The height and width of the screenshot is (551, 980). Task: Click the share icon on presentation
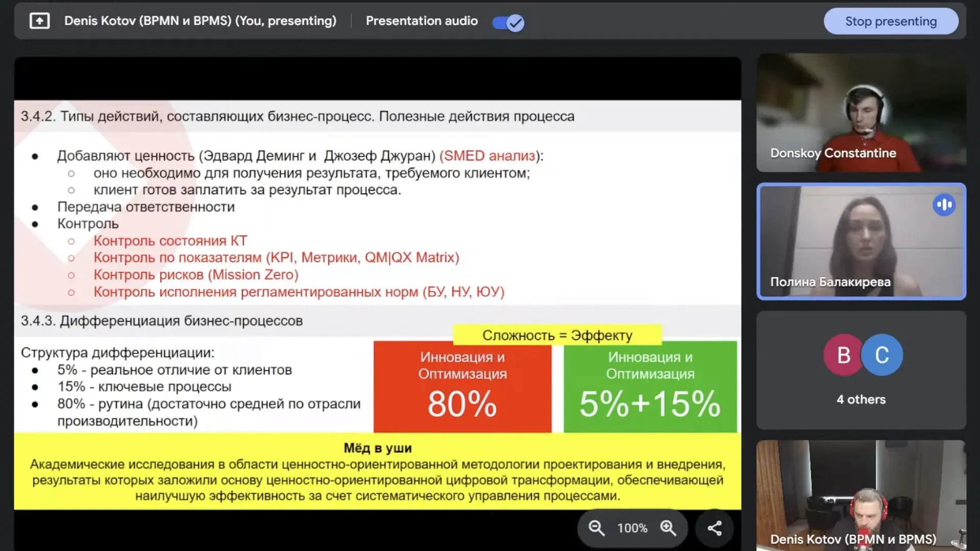[715, 528]
